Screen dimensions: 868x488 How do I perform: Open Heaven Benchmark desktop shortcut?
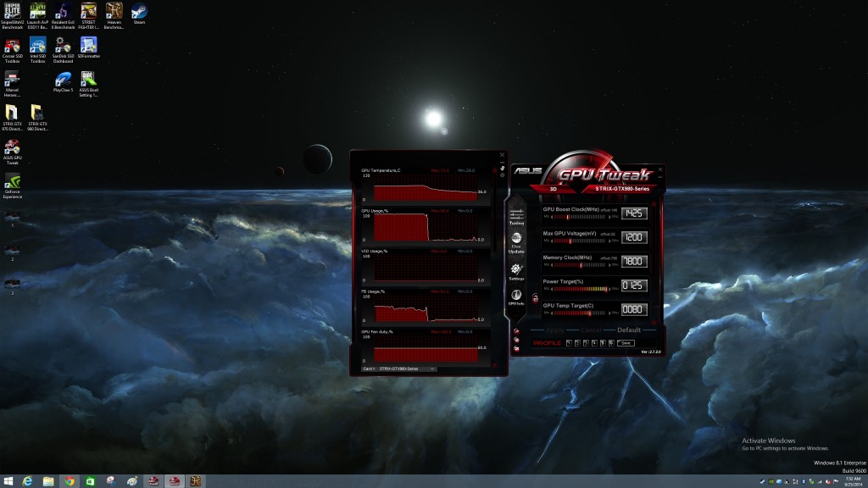tap(114, 15)
